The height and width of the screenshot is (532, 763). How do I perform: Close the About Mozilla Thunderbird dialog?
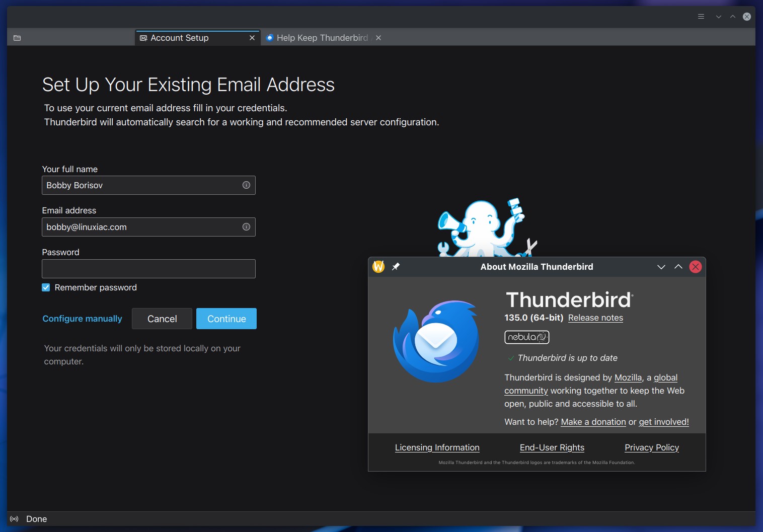tap(696, 267)
